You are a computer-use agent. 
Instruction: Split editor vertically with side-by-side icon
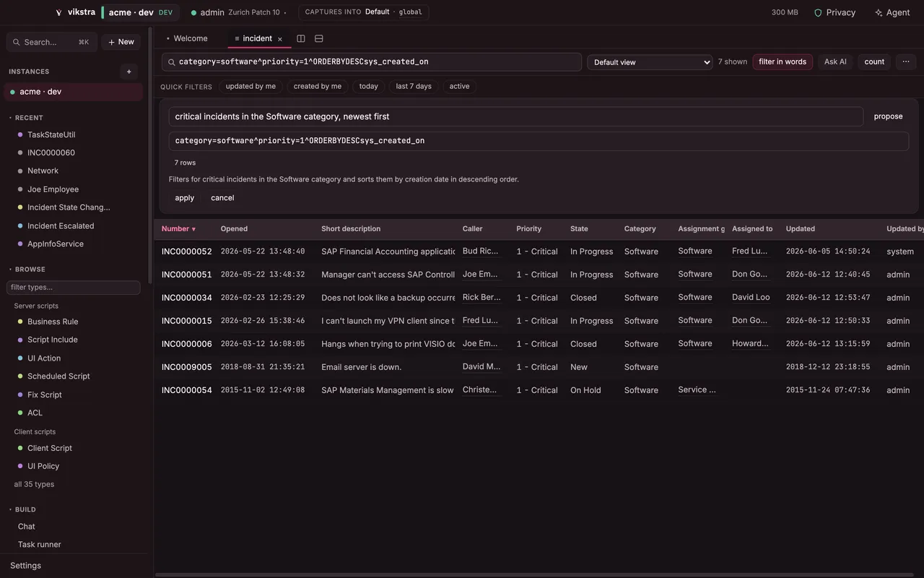[301, 38]
